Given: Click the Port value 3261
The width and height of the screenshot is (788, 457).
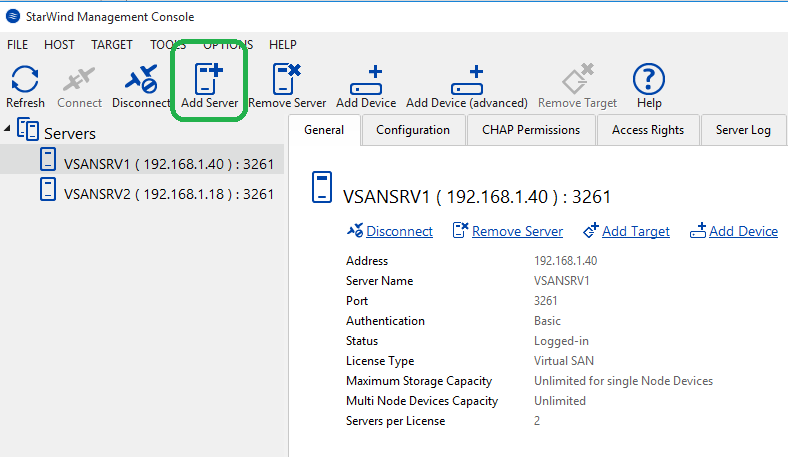Looking at the screenshot, I should [x=545, y=301].
